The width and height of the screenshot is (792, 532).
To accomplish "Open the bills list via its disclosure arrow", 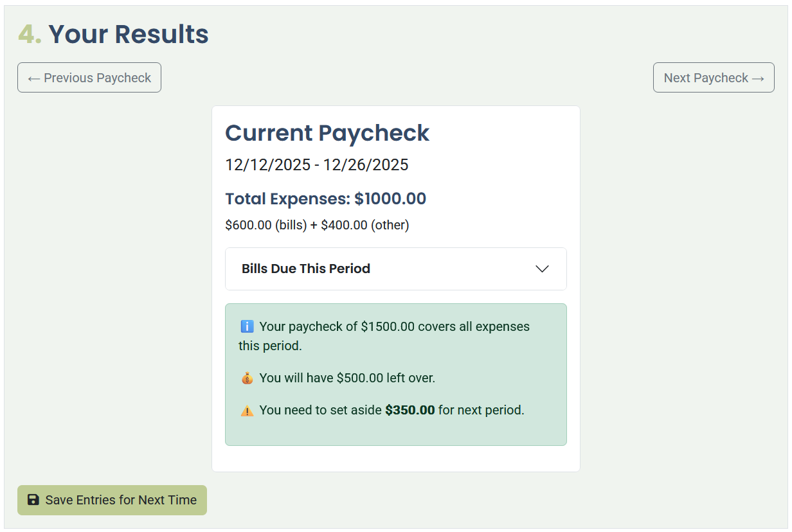I will click(x=542, y=269).
